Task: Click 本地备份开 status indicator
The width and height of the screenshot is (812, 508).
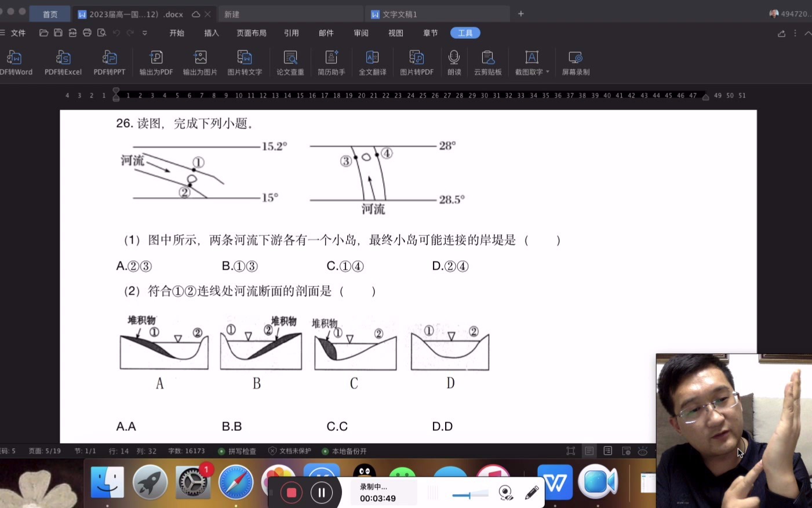Action: [x=344, y=451]
